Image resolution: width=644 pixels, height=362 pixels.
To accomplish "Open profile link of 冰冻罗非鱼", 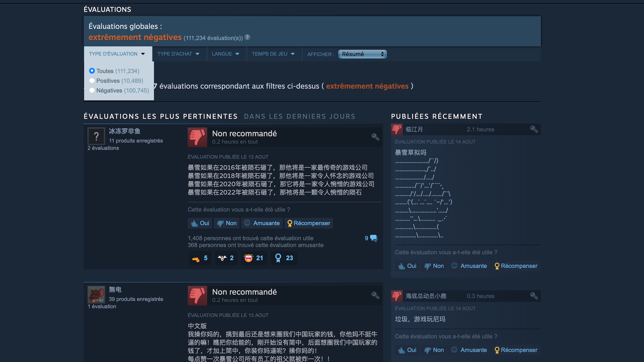I will [x=124, y=131].
